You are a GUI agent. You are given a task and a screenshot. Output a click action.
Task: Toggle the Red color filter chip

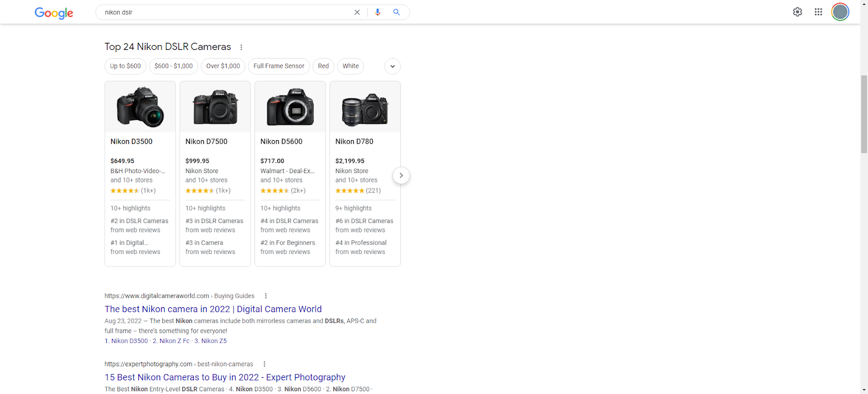(x=323, y=66)
